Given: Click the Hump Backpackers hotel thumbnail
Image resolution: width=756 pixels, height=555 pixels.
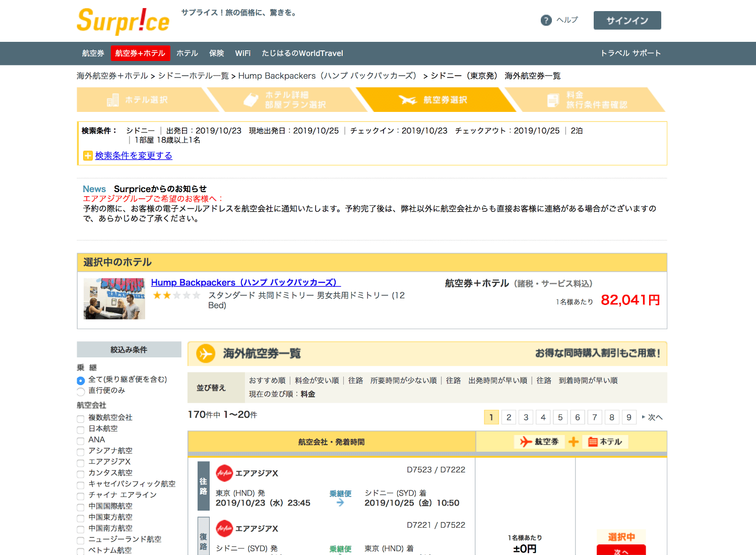Looking at the screenshot, I should click(114, 299).
